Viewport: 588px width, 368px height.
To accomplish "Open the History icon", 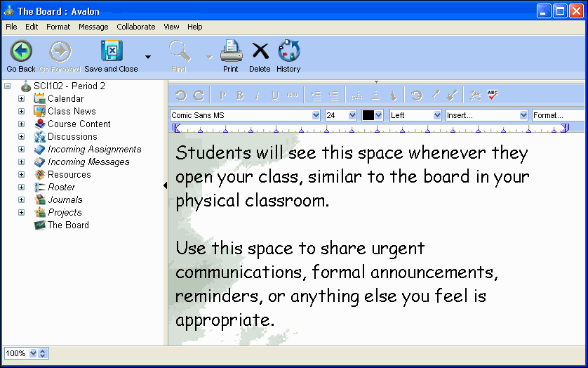I will [x=288, y=51].
